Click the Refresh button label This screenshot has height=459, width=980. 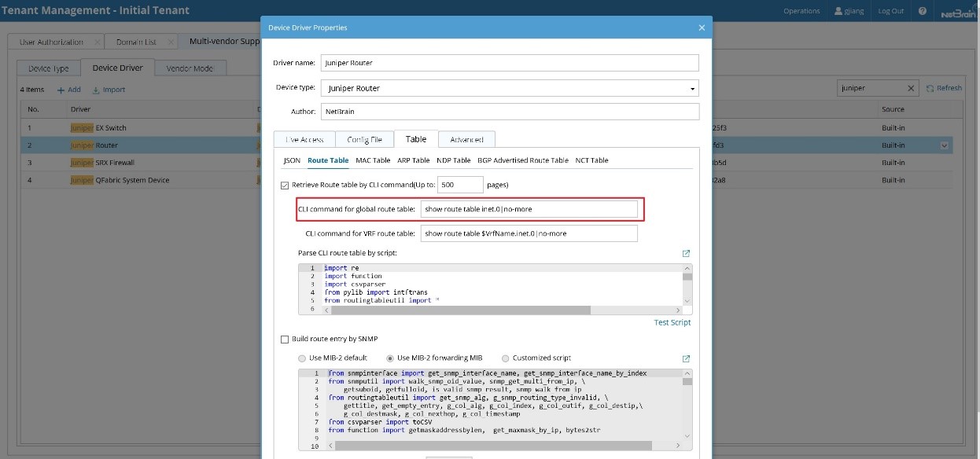click(949, 88)
